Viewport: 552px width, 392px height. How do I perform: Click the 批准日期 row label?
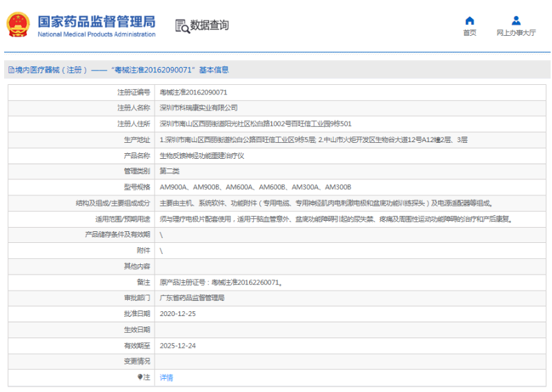click(x=137, y=314)
